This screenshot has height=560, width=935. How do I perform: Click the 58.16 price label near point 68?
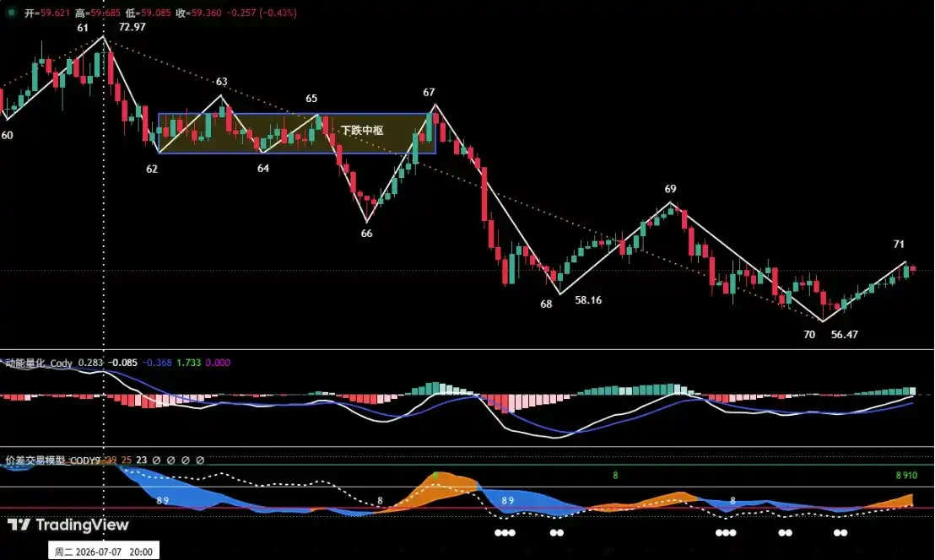tap(588, 299)
